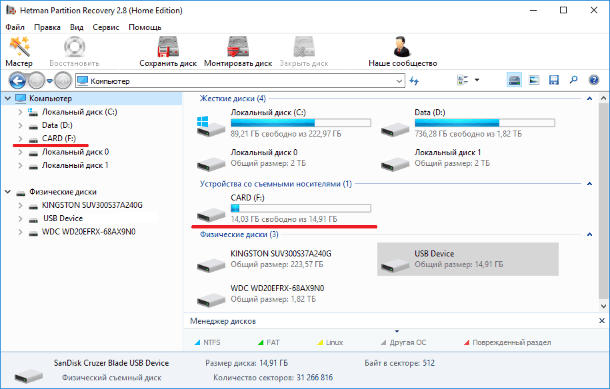The width and height of the screenshot is (610, 389).
Task: Expand KINGSTON SUV300S37A240G tree node
Action: [20, 205]
